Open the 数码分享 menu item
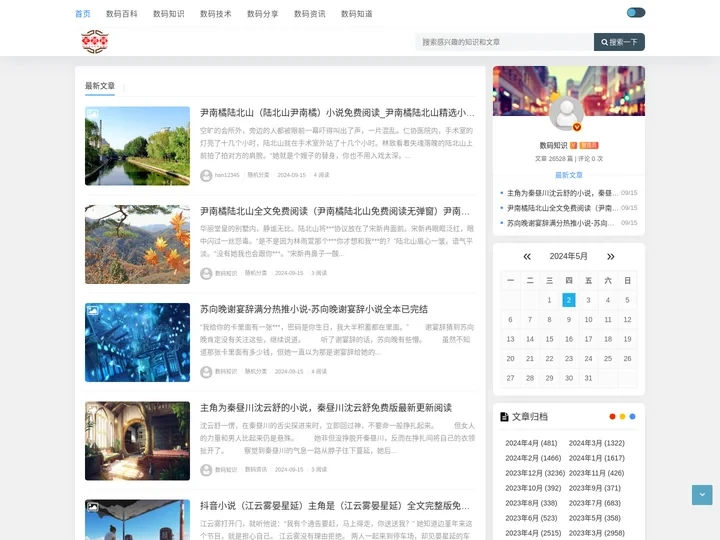The height and width of the screenshot is (540, 720). (x=263, y=14)
